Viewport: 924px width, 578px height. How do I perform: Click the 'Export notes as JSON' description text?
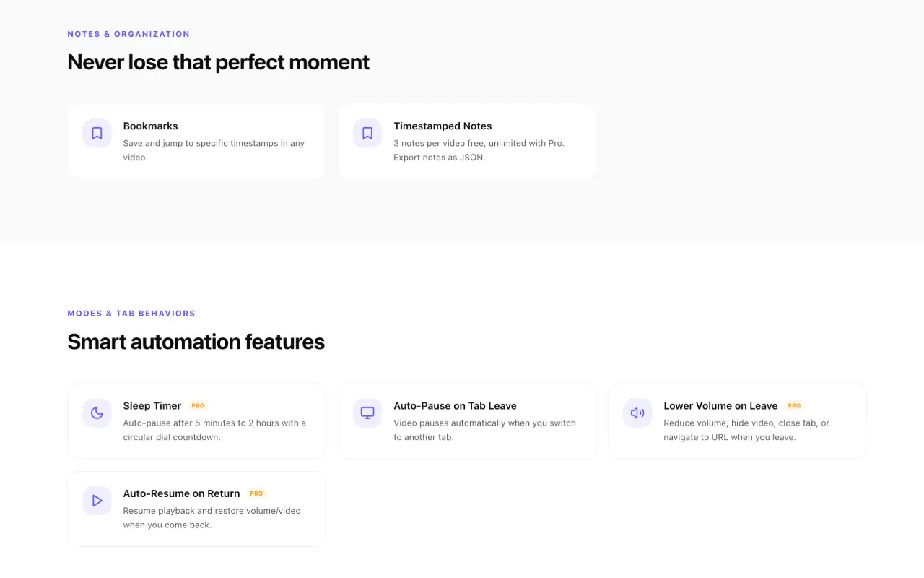[x=439, y=158]
